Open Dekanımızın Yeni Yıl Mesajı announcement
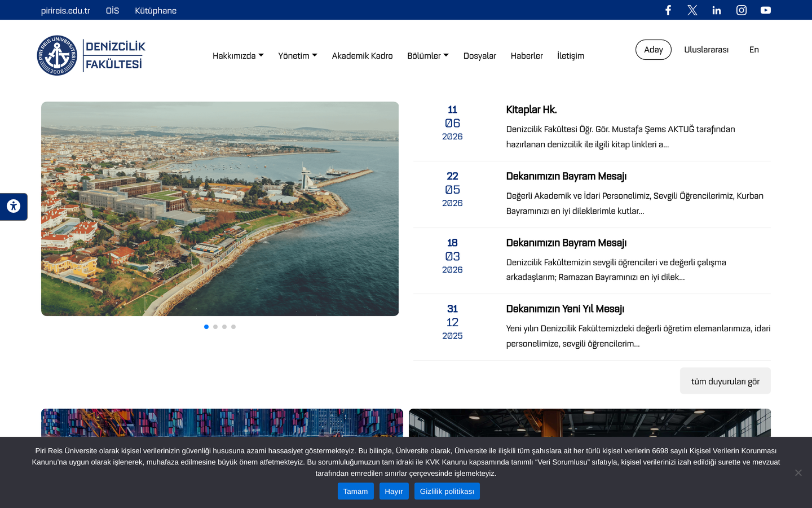 [565, 309]
